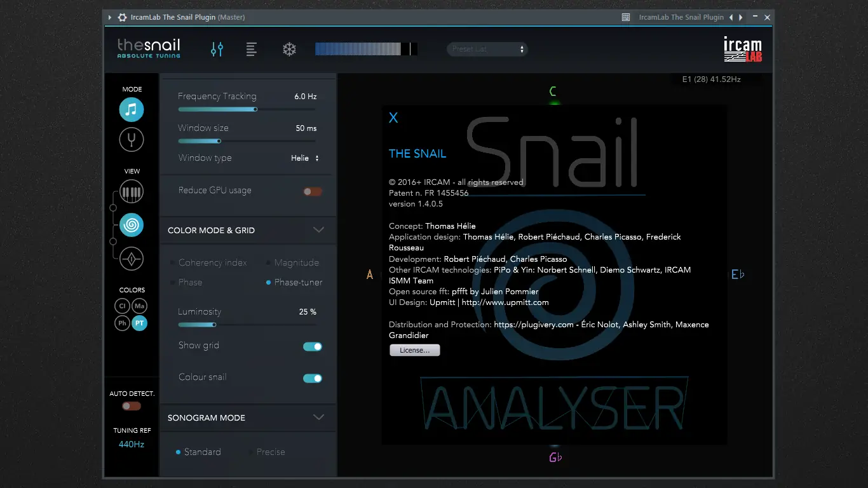Minimize the plugin window
This screenshot has height=488, width=868.
pos(754,17)
